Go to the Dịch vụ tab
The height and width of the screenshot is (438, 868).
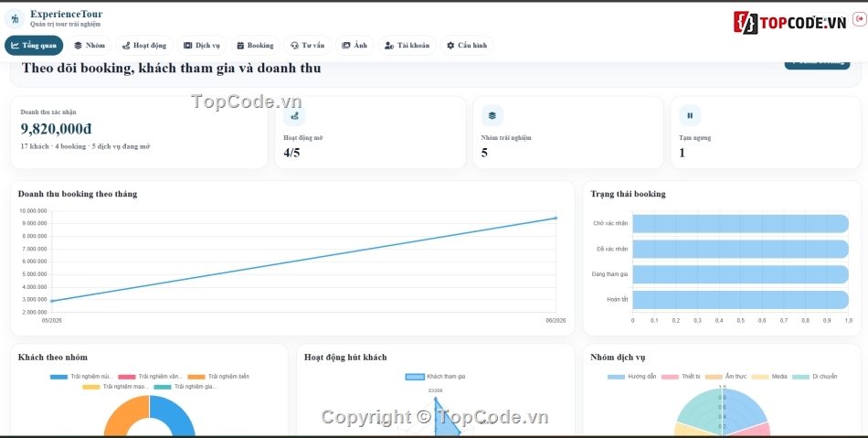pyautogui.click(x=202, y=46)
